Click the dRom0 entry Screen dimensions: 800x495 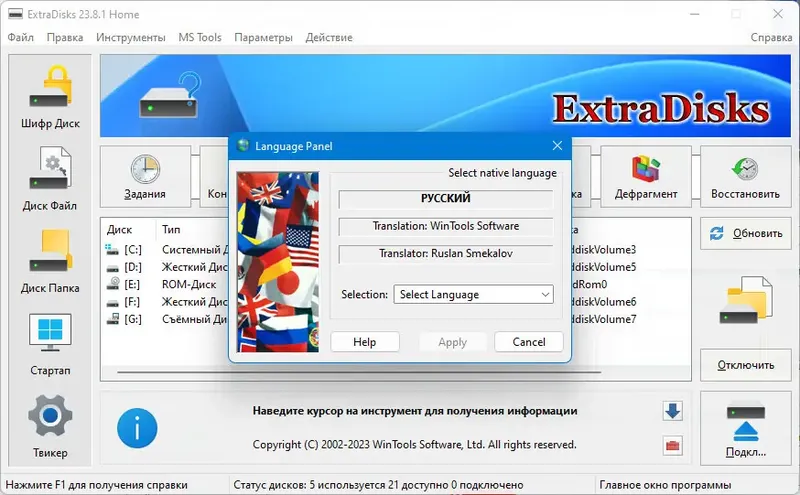point(589,284)
